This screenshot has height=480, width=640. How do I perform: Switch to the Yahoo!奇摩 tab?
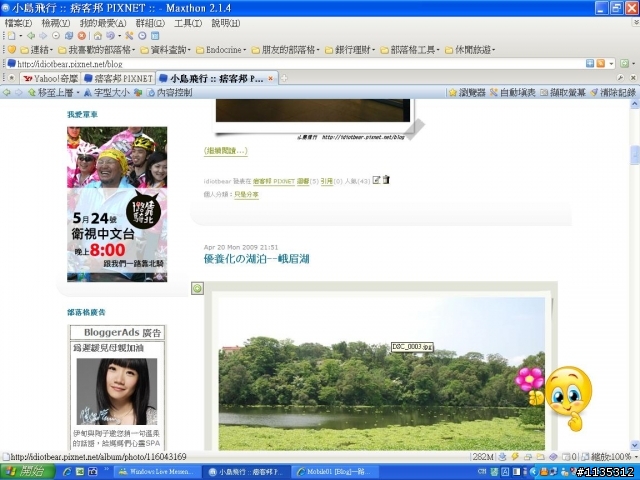point(50,78)
